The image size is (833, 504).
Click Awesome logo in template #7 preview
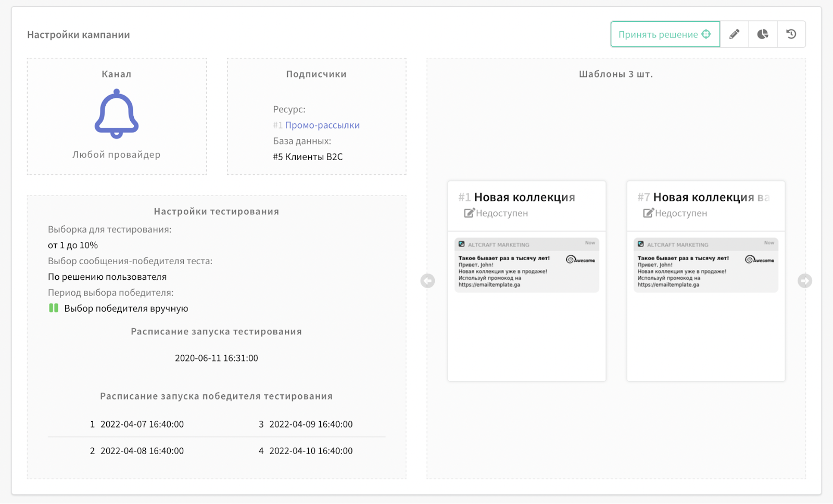[x=760, y=260]
